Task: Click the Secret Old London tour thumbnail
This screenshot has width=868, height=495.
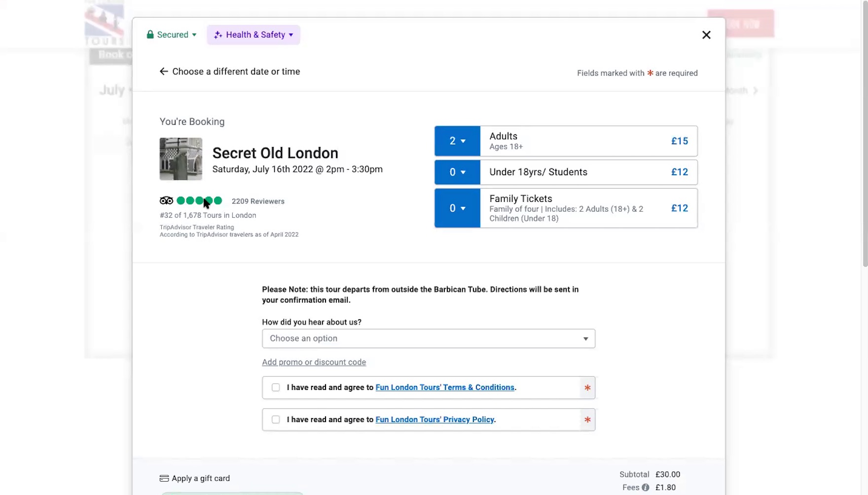Action: tap(181, 159)
